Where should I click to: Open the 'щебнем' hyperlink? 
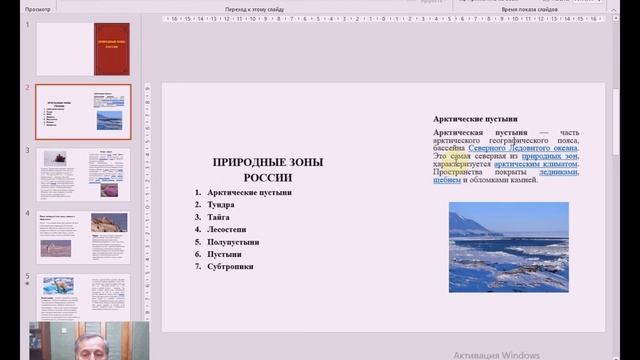click(447, 180)
